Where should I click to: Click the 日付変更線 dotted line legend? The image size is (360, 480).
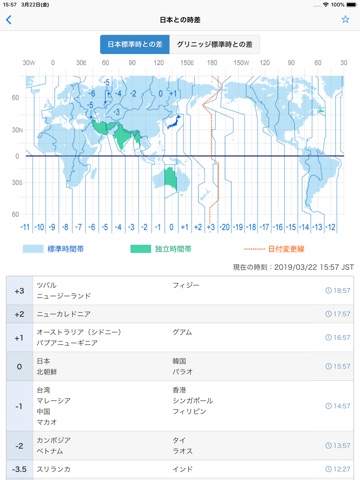coord(254,249)
